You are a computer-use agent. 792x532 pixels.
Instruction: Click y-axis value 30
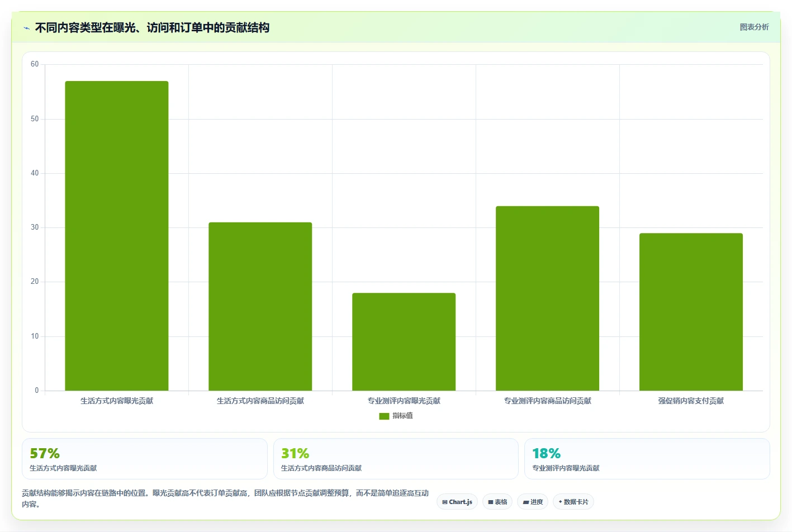[35, 227]
